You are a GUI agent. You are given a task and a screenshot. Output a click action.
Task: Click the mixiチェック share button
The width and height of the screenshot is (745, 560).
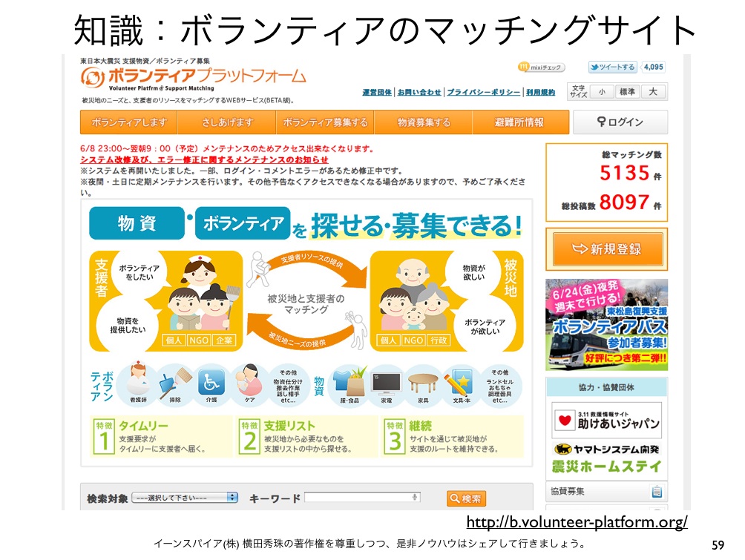click(x=542, y=67)
